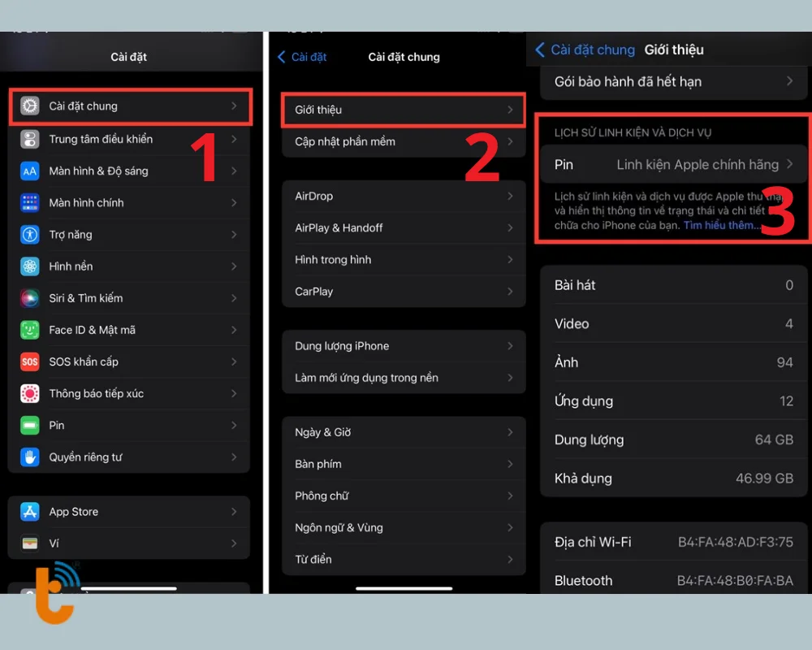
Task: Select the Trợ năng accessibility icon
Action: 30,235
